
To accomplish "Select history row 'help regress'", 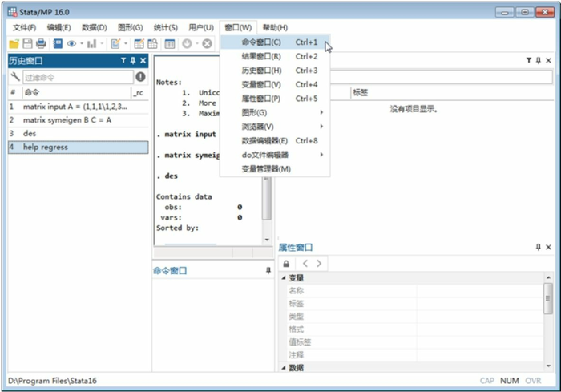I will pos(78,148).
